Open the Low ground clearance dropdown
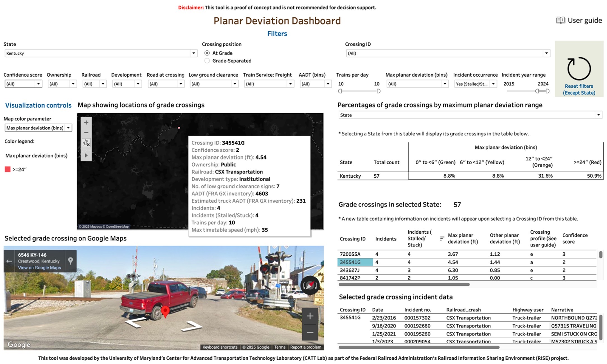 [214, 84]
